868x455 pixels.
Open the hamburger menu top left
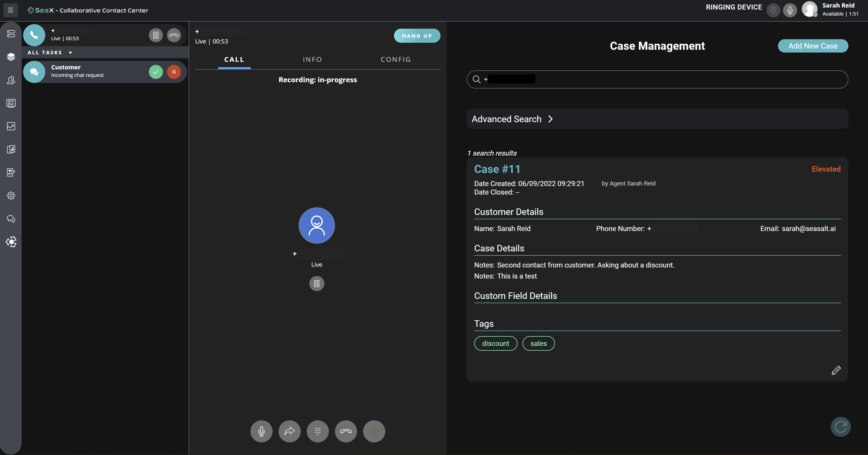11,10
